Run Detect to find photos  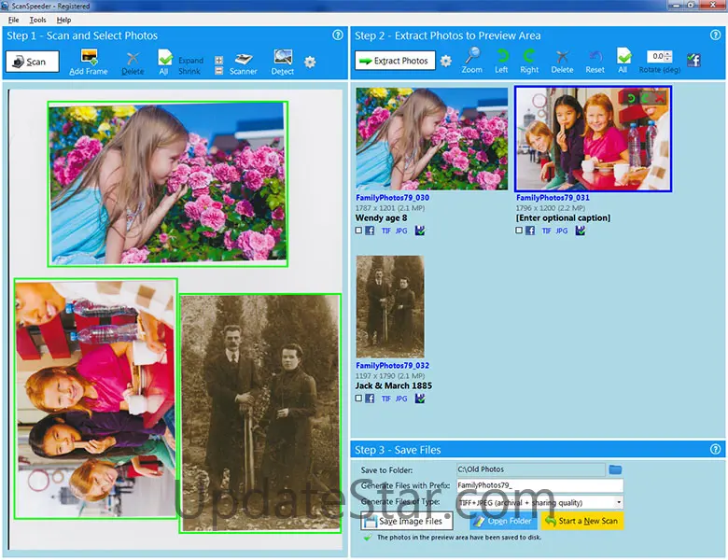point(283,59)
